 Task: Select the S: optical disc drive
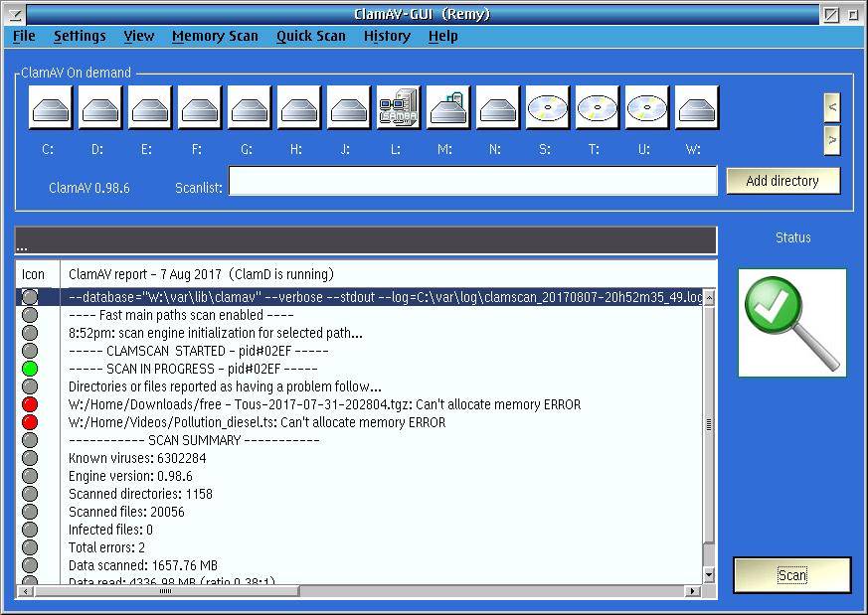[x=548, y=107]
